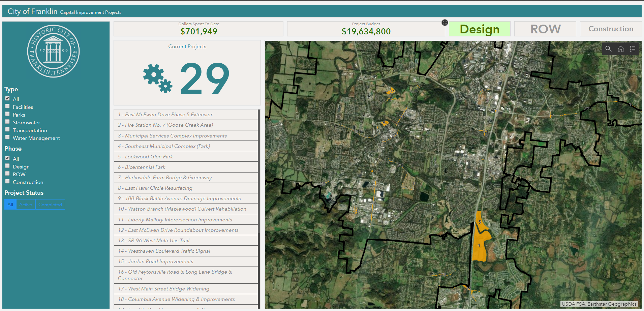
Task: Click the project list vertical scrollbar
Action: tap(259, 168)
